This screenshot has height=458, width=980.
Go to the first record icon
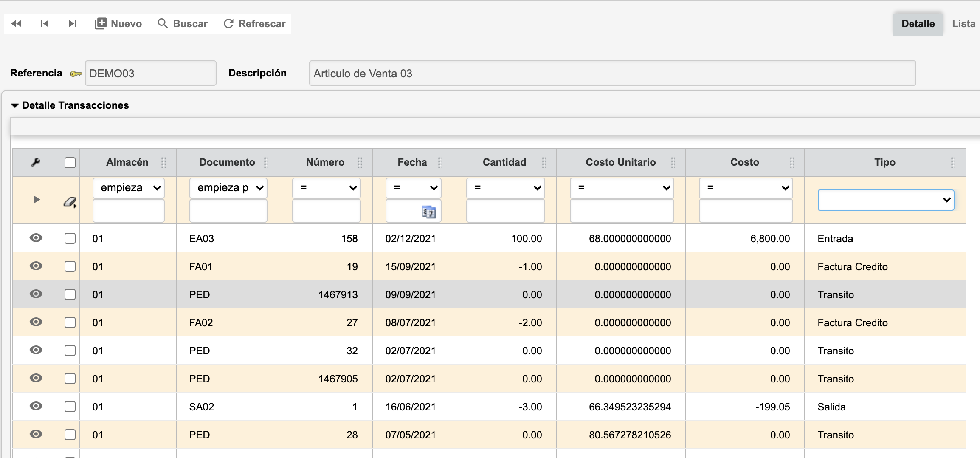click(44, 24)
